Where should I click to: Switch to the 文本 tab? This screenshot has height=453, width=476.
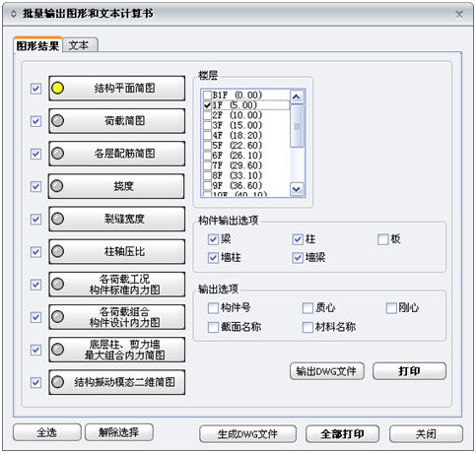tap(79, 45)
